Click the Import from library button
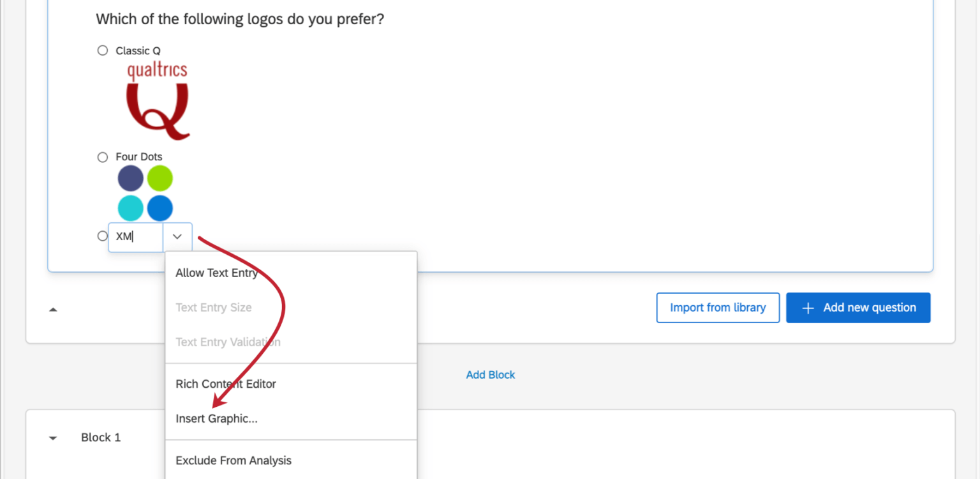This screenshot has width=980, height=479. (x=718, y=307)
